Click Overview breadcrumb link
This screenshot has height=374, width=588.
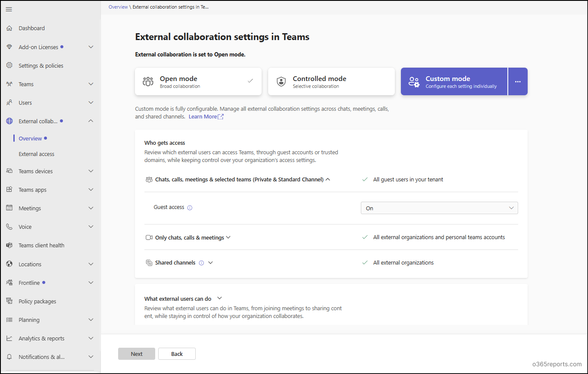pyautogui.click(x=118, y=7)
